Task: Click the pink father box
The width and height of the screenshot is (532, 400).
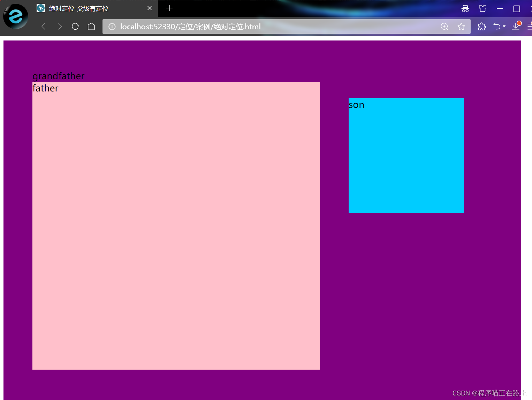Action: point(176,225)
